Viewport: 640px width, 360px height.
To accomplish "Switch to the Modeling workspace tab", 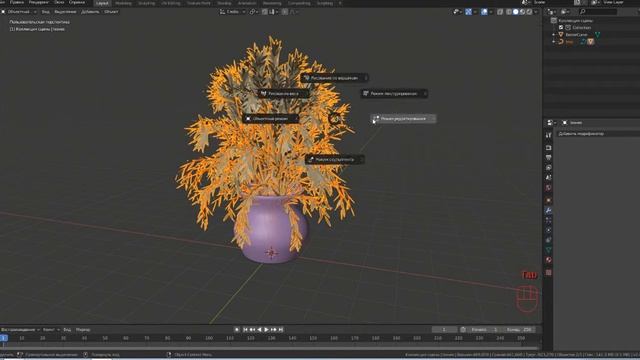I will point(123,3).
